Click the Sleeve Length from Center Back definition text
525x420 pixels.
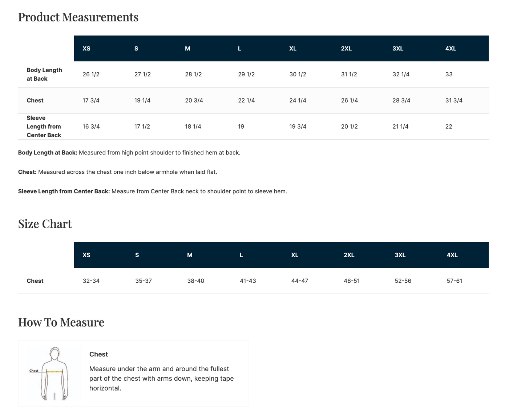(x=153, y=191)
